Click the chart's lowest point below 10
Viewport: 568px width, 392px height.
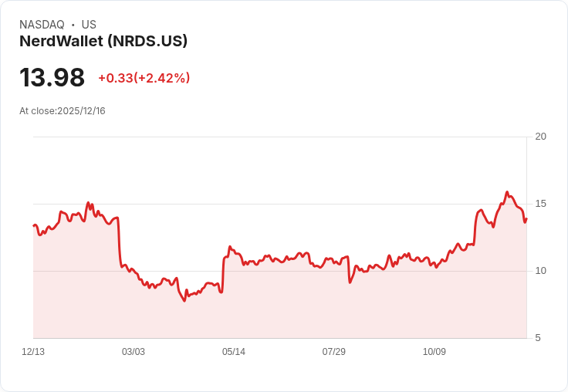[184, 300]
